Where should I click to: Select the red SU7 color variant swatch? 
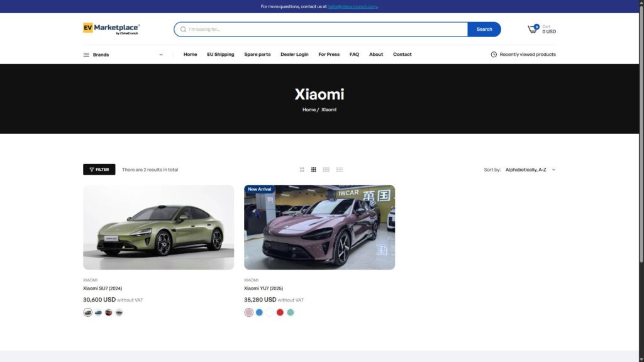coord(108,312)
